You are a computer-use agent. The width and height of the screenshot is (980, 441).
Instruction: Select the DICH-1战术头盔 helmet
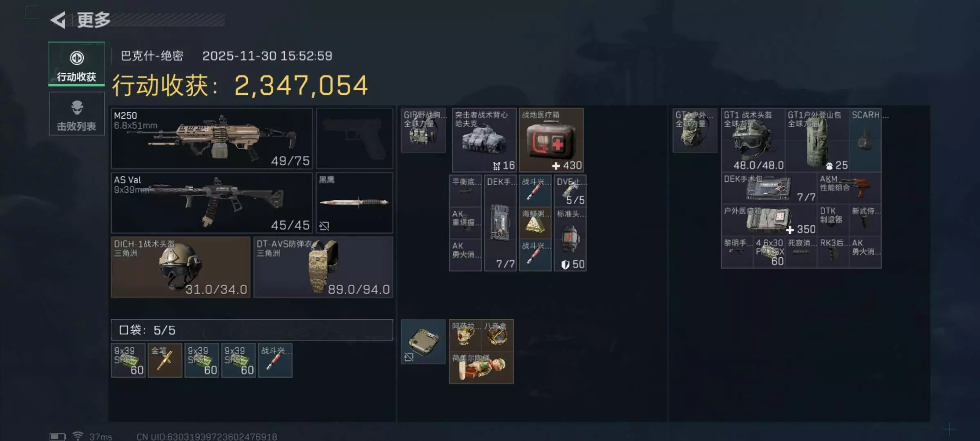point(180,267)
